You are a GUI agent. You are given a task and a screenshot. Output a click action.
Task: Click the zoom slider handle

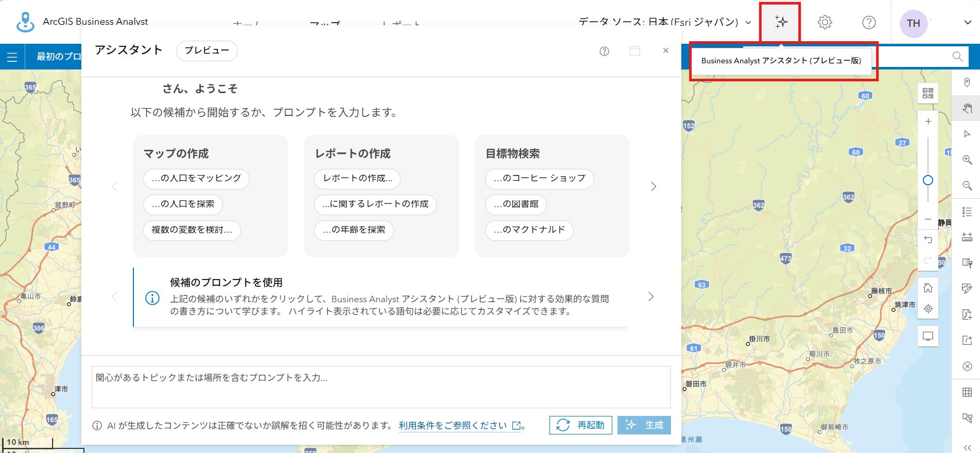tap(928, 180)
